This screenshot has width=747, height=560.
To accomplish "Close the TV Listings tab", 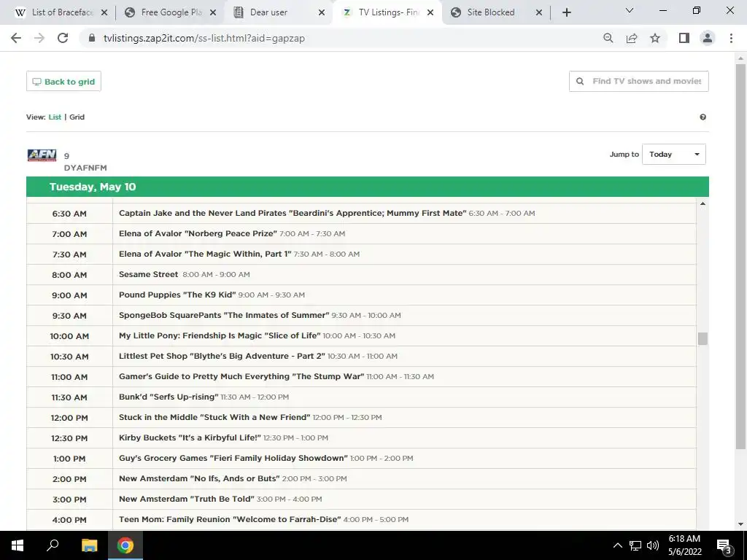I will click(430, 12).
